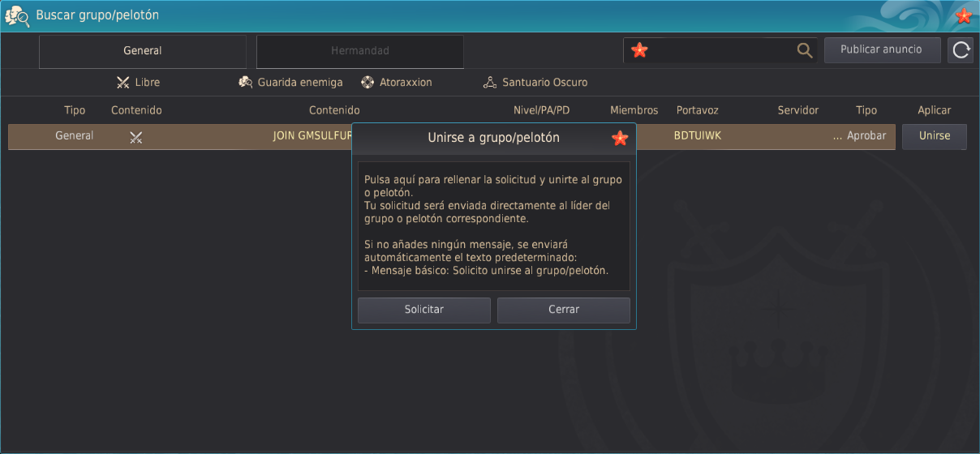This screenshot has width=980, height=454.
Task: Click the Publicar anuncio button
Action: (x=882, y=49)
